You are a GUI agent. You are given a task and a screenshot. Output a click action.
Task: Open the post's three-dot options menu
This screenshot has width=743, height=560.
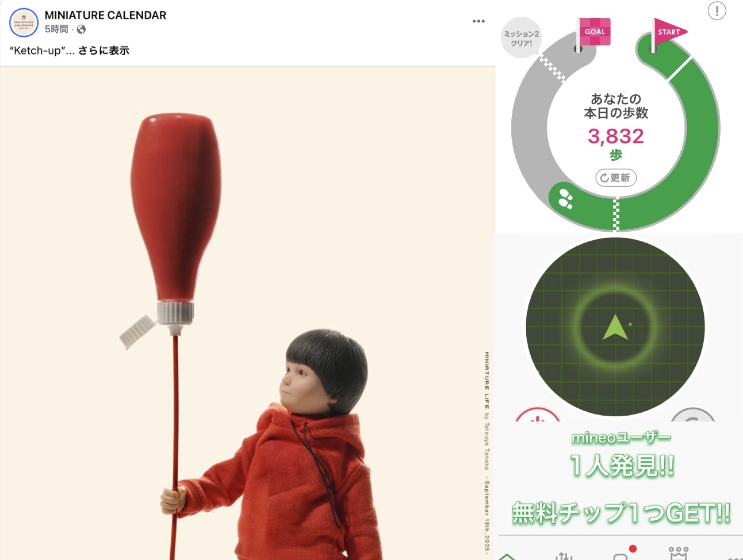tap(478, 21)
